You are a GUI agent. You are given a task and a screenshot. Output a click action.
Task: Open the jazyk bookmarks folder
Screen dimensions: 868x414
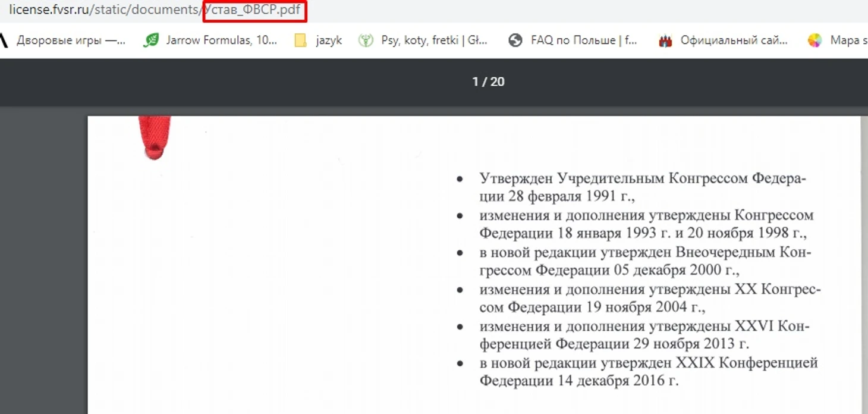click(x=319, y=40)
